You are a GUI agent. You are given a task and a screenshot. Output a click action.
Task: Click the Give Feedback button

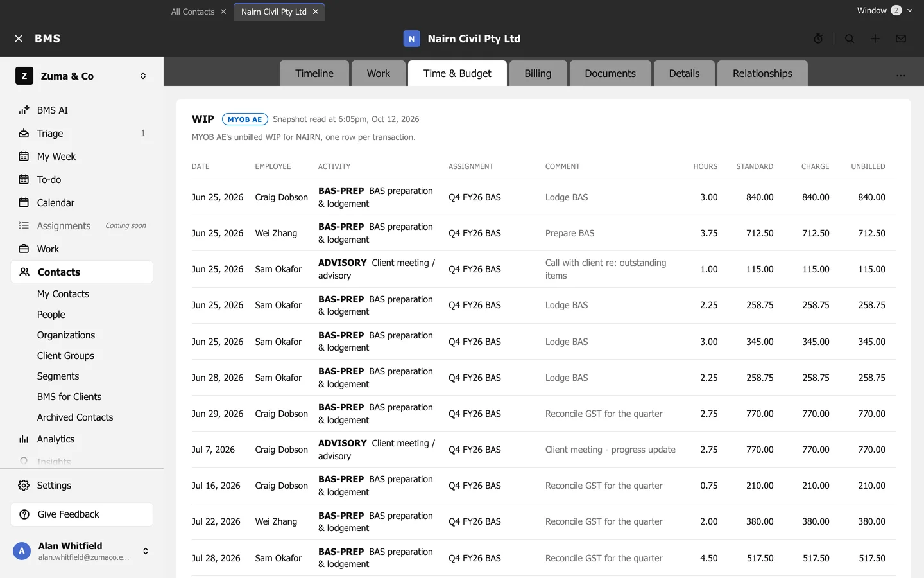point(82,514)
